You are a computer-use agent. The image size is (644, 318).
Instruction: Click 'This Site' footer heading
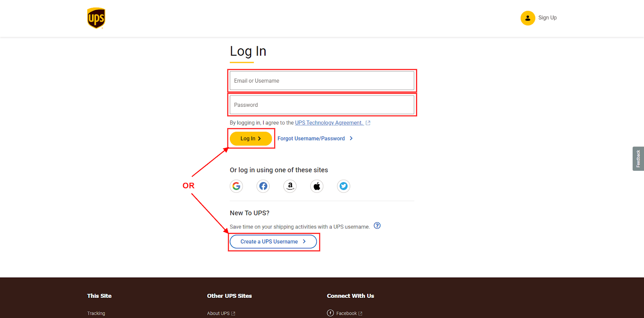point(99,296)
